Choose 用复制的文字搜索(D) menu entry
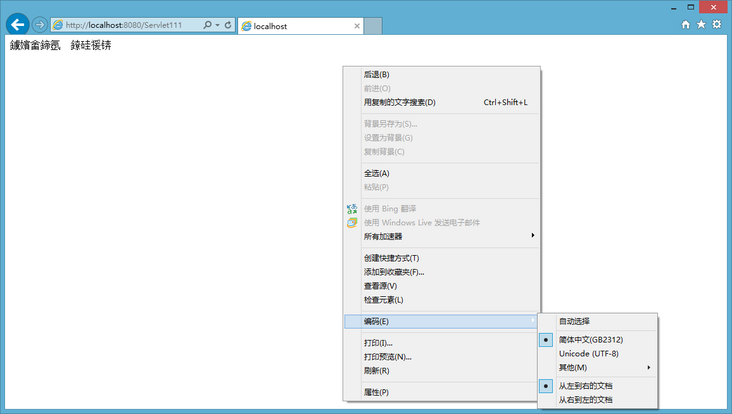732x414 pixels. pos(442,102)
